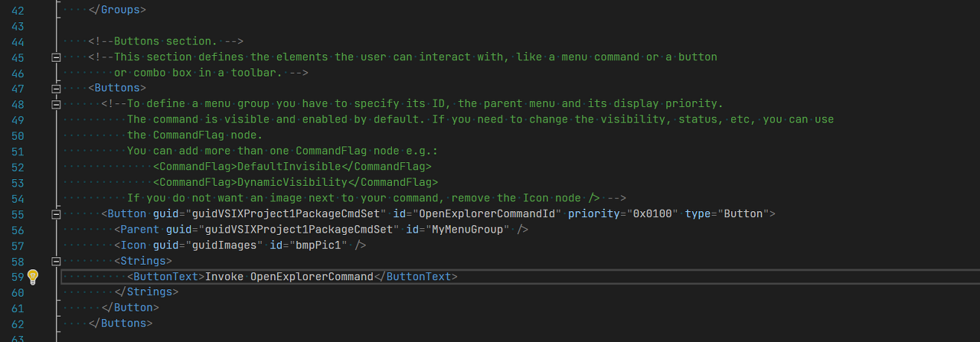Place cursor in "Invoke OpenExplorerCommand" text
980x342 pixels.
click(289, 277)
